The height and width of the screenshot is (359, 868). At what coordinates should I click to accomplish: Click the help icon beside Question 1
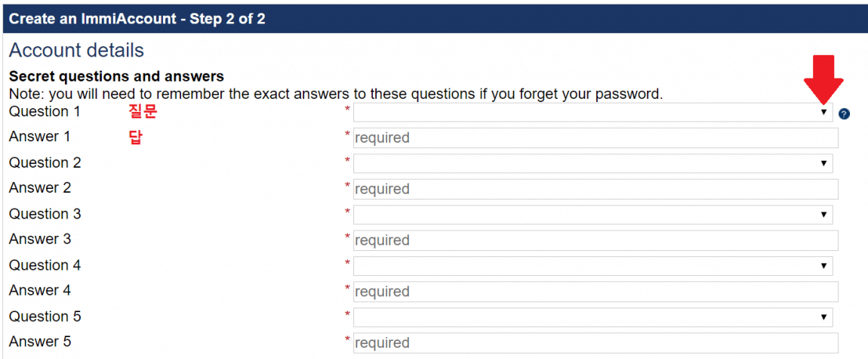point(844,114)
